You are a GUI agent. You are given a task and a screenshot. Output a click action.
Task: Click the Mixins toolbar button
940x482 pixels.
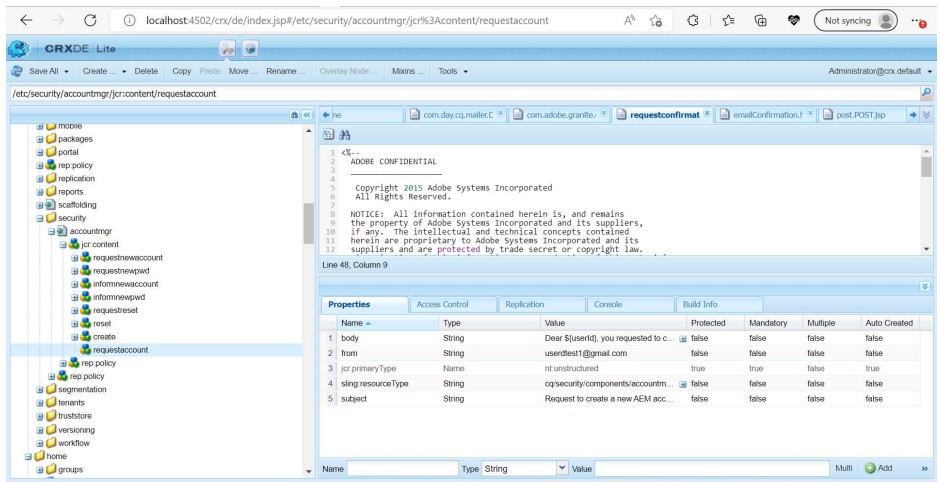pyautogui.click(x=408, y=71)
